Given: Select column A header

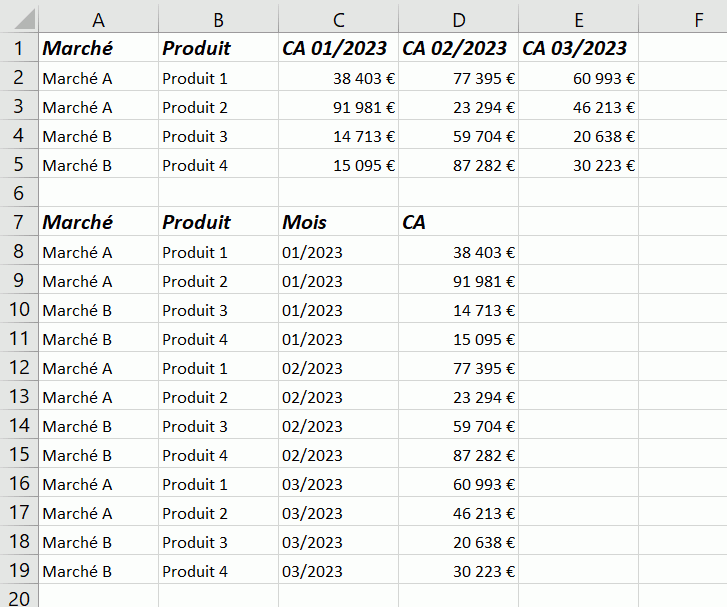Looking at the screenshot, I should click(98, 19).
